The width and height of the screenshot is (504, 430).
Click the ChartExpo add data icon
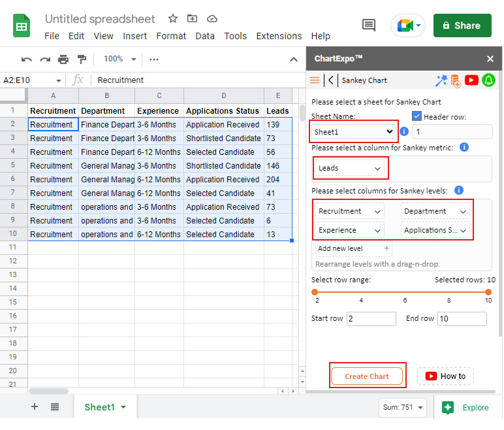(x=456, y=81)
